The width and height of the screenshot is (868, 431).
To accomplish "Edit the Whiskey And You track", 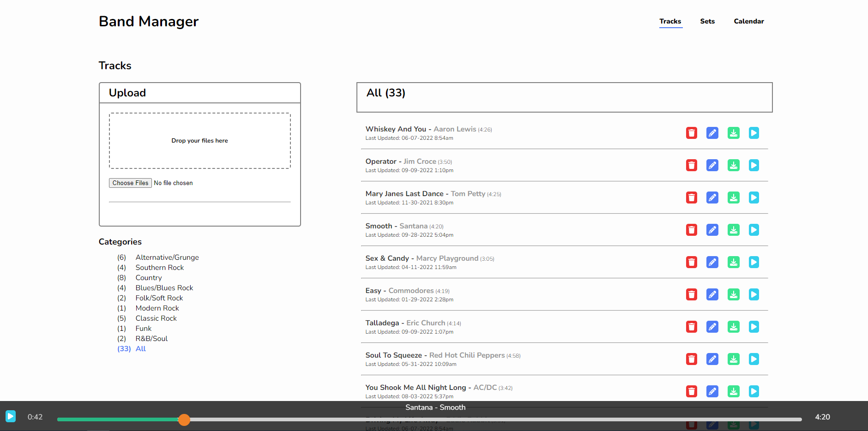I will pos(712,133).
